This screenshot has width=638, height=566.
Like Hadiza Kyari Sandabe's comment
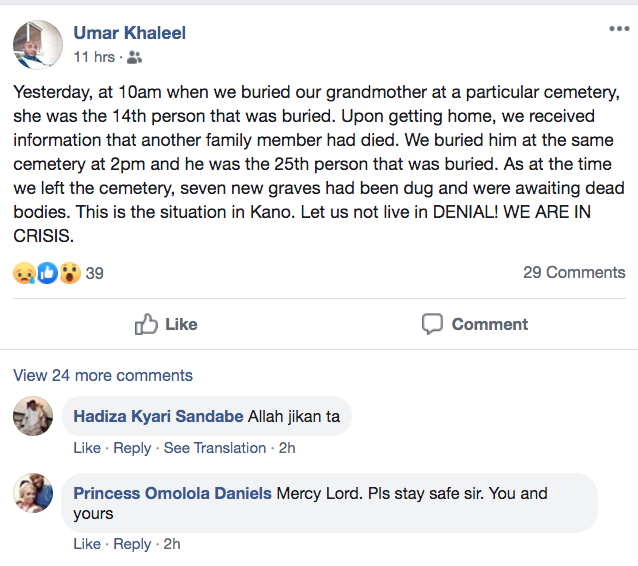(x=87, y=448)
